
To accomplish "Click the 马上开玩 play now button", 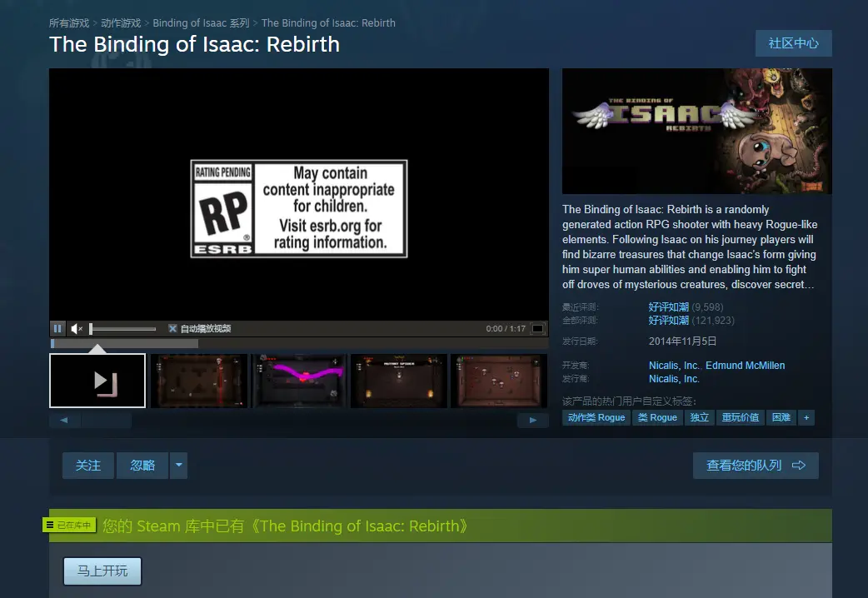I will pyautogui.click(x=102, y=571).
